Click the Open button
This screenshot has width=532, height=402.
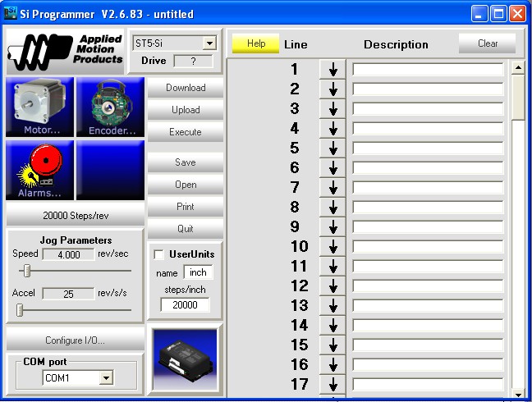186,185
